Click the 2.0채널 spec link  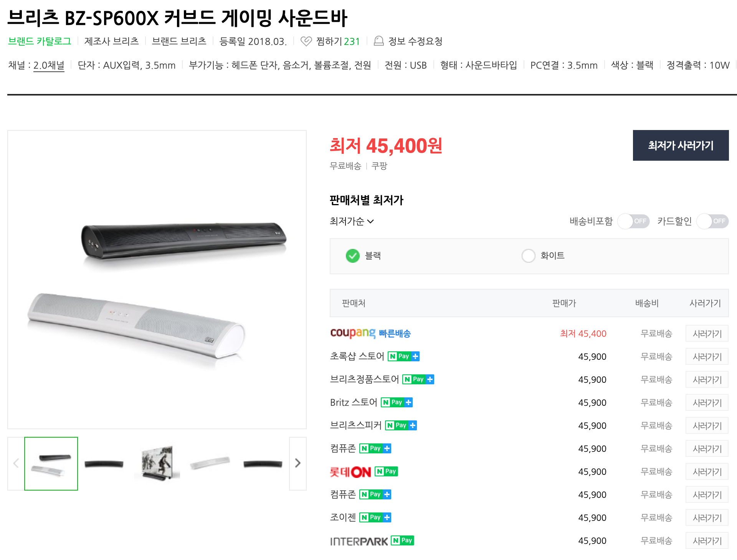[49, 66]
